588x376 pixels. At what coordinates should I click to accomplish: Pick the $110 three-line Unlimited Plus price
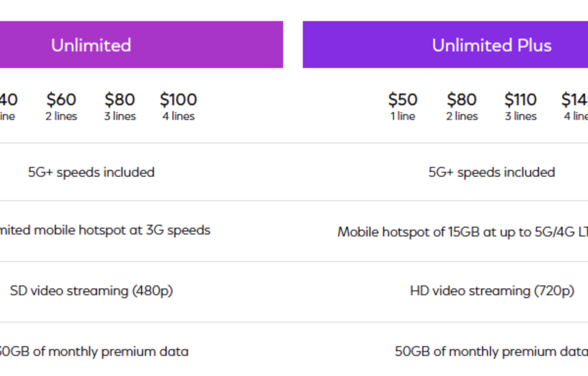click(x=520, y=99)
